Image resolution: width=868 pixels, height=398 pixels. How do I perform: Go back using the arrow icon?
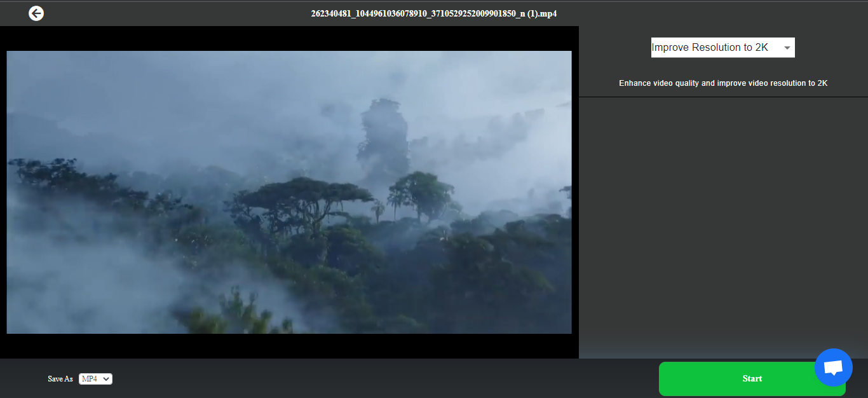click(36, 13)
